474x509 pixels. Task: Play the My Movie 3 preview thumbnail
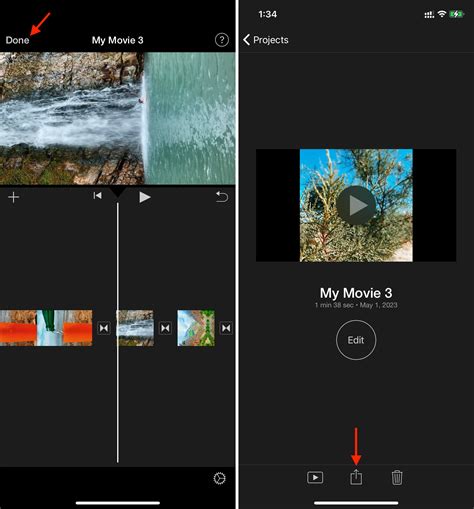tap(356, 205)
